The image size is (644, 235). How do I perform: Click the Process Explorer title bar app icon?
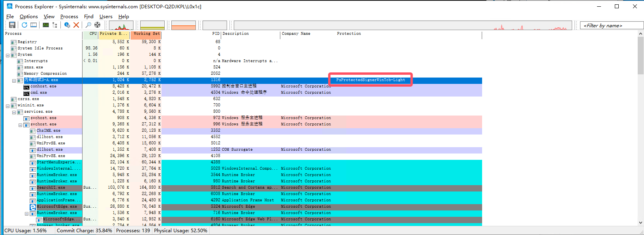coord(10,6)
